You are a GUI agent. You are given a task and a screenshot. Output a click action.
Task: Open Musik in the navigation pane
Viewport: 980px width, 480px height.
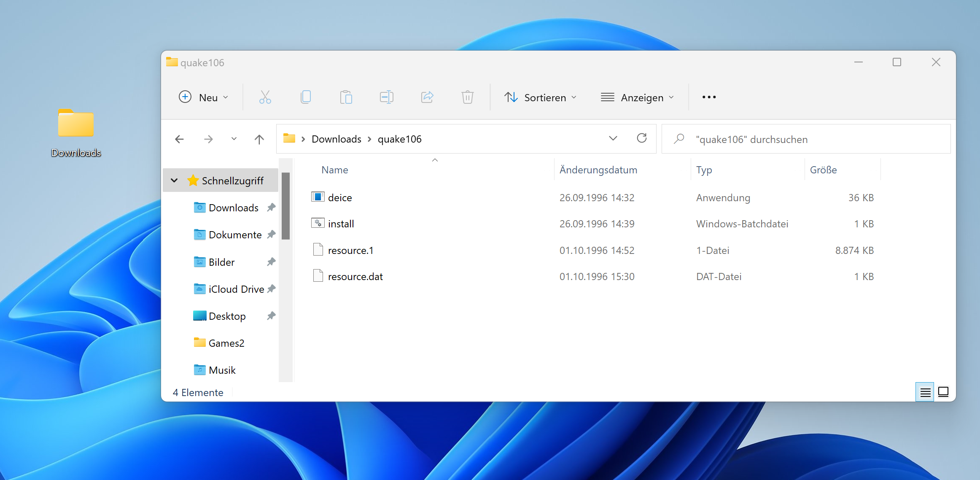(222, 370)
